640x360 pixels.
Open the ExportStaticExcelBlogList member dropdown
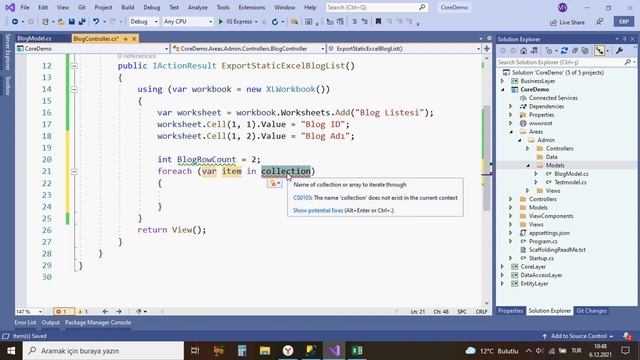404,49
